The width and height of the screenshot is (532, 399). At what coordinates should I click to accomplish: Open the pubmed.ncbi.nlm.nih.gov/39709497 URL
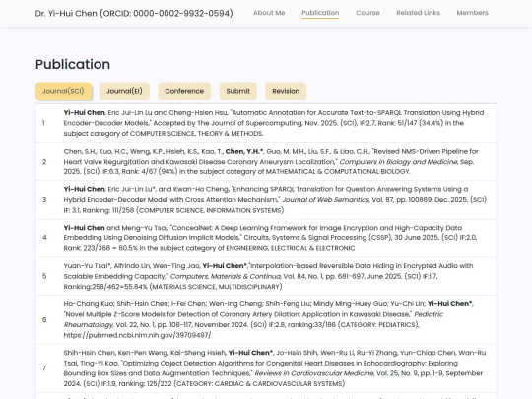coord(137,335)
